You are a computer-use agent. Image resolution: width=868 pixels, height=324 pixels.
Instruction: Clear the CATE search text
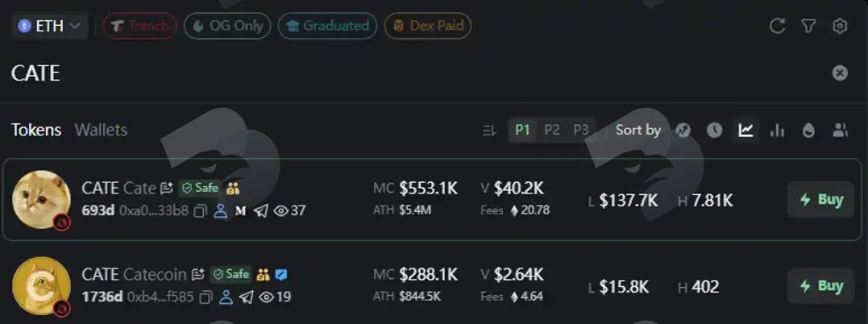click(x=840, y=73)
